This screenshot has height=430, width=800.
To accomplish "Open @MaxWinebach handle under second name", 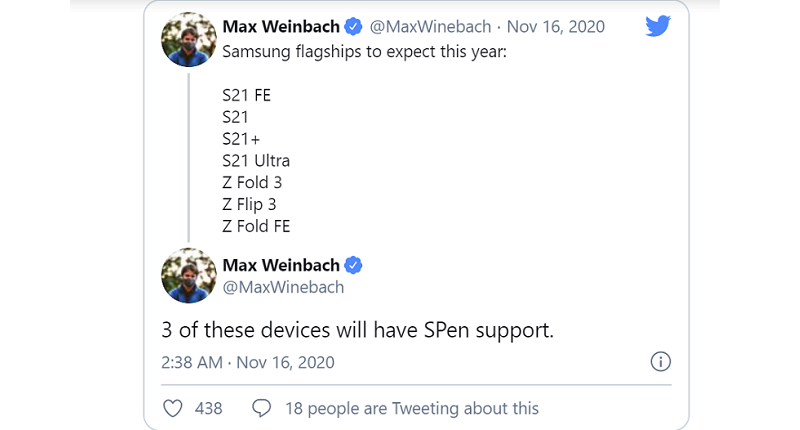I will [x=283, y=287].
